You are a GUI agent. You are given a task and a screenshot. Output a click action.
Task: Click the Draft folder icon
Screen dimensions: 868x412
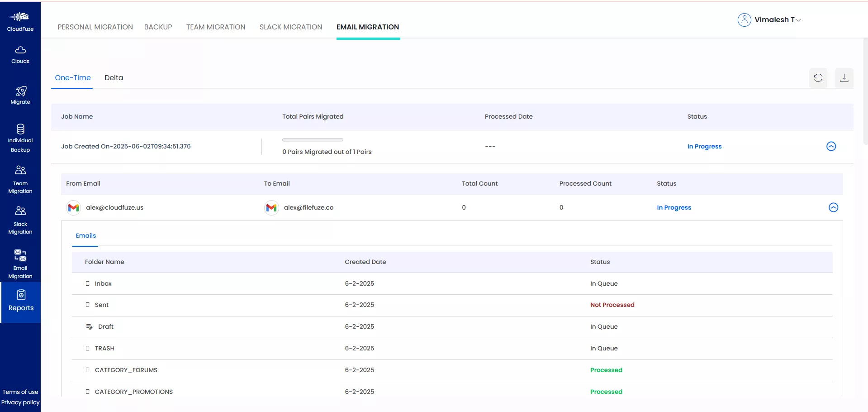point(90,326)
